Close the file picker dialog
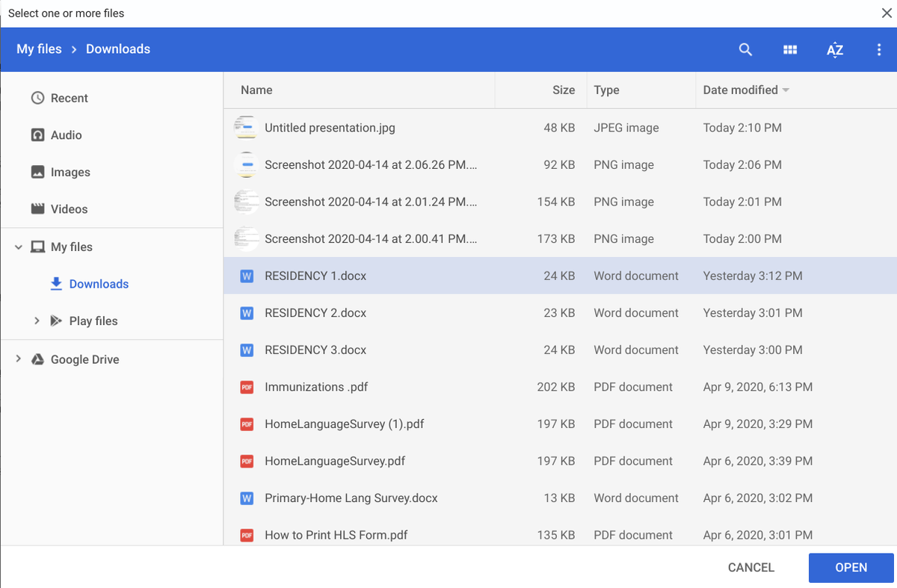Screen dimensions: 897x588 (887, 12)
